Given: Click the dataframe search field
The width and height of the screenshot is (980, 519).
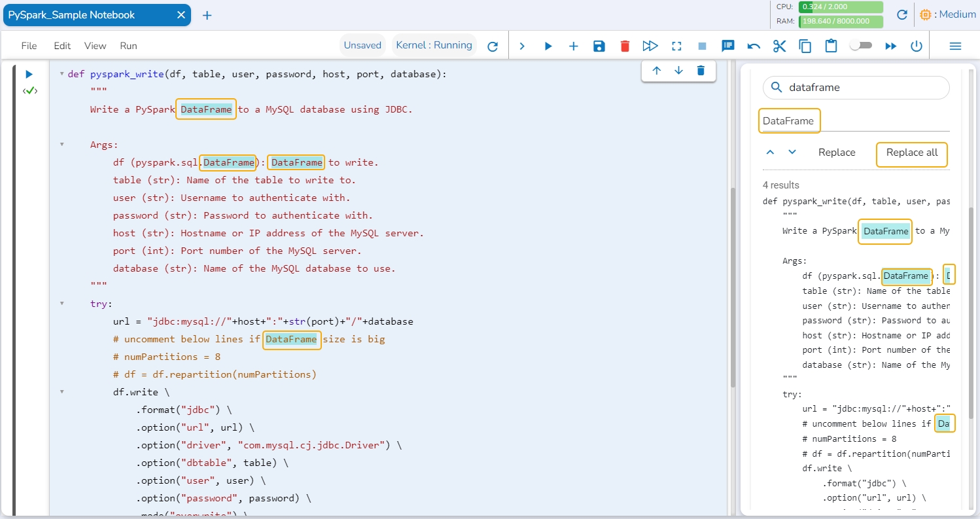Looking at the screenshot, I should 864,88.
